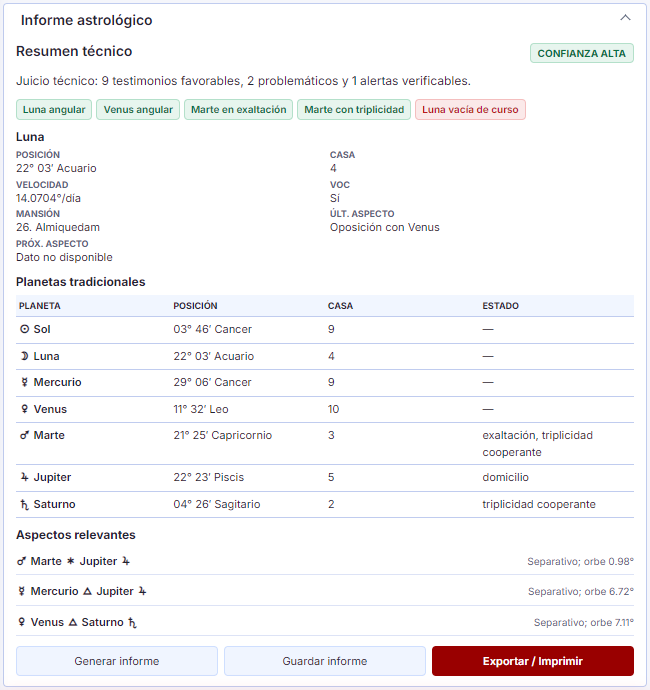
Task: Click the Saturno glyph in planets table
Action: [25, 504]
